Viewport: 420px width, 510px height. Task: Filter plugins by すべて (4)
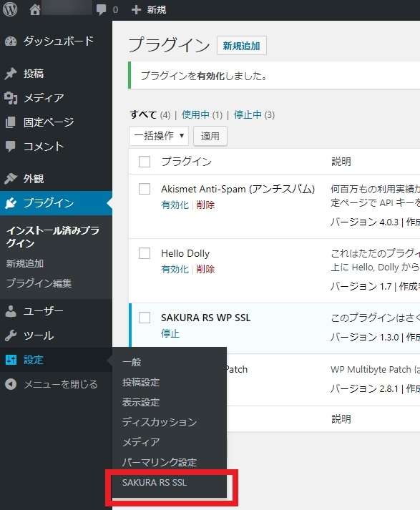click(150, 114)
